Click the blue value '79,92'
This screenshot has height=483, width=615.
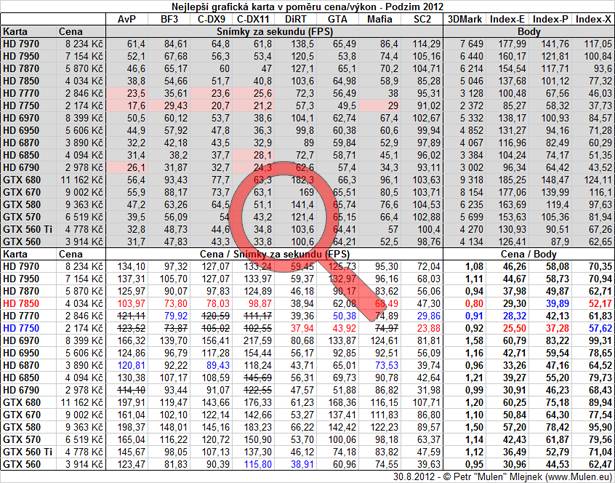pyautogui.click(x=176, y=316)
